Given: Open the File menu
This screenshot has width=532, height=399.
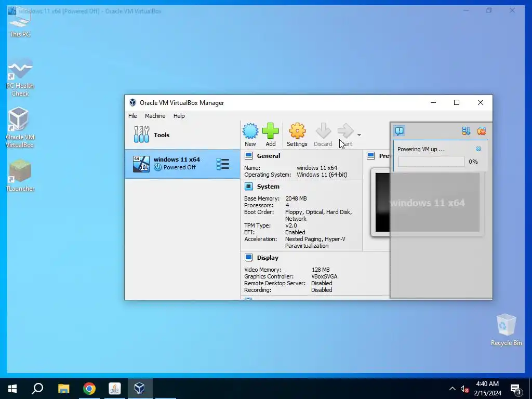Looking at the screenshot, I should (x=132, y=116).
